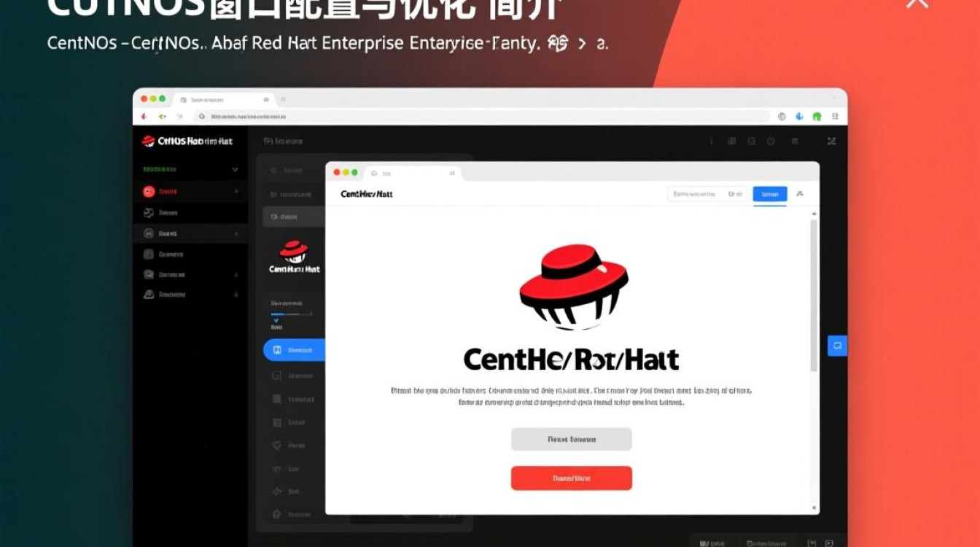Toggle the blue checkmark below the middle panel slider

click(276, 319)
